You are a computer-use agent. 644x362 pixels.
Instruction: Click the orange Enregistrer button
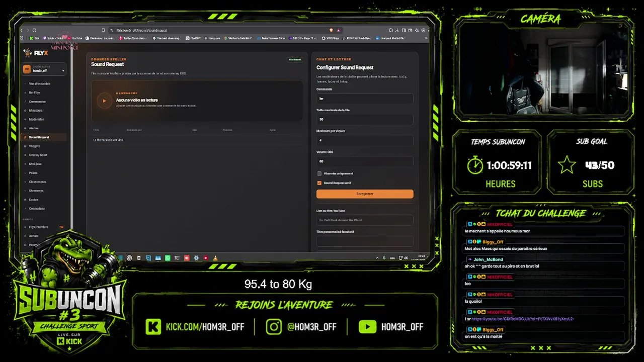365,194
